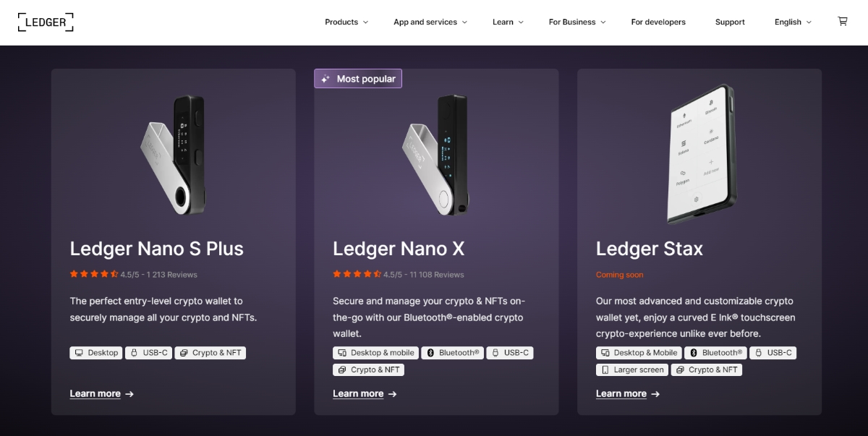868x436 pixels.
Task: Open the shopping cart
Action: click(x=842, y=22)
